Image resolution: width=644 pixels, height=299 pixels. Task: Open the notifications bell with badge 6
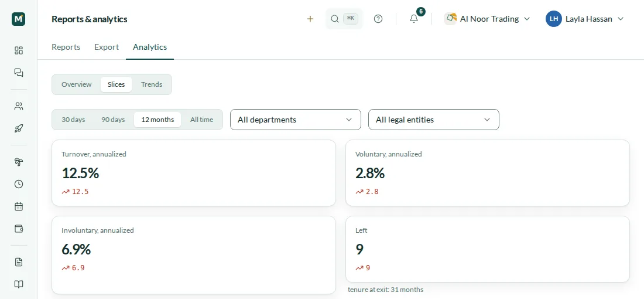(414, 19)
